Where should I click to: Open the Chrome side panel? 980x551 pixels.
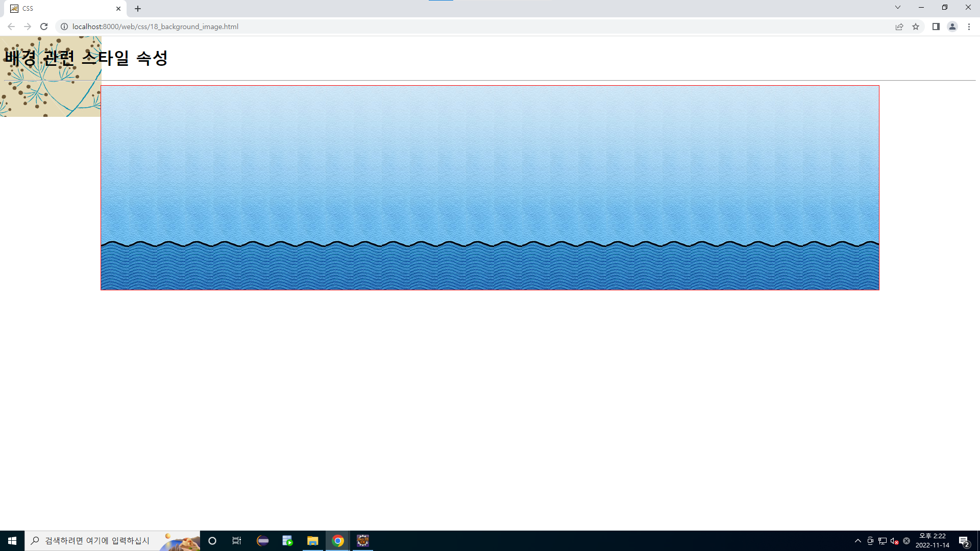point(936,27)
